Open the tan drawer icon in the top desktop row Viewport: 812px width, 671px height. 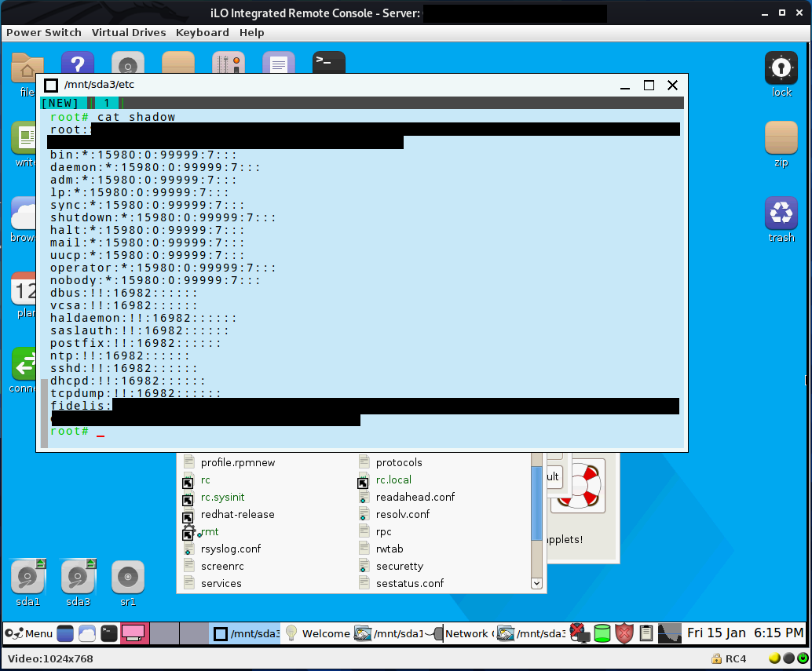point(178,63)
